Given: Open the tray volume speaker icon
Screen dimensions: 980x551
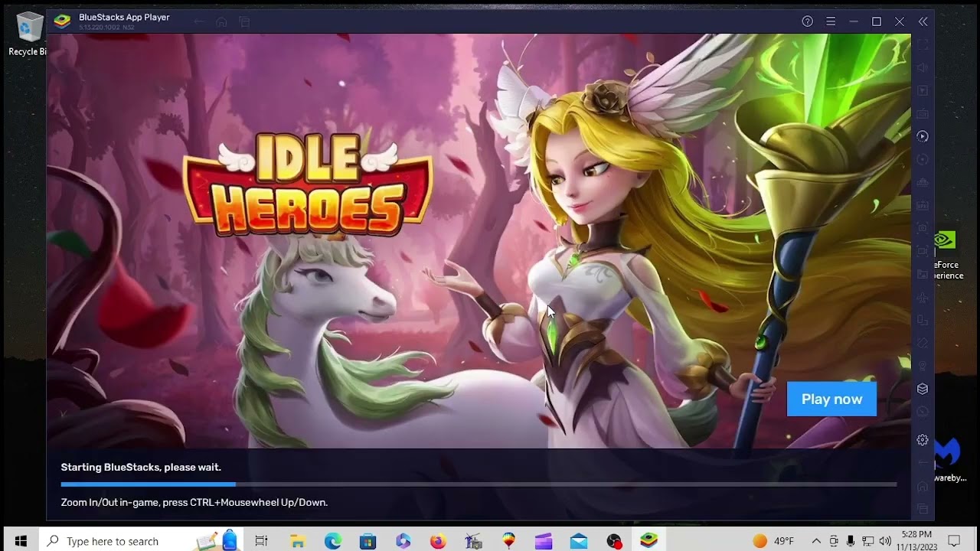Looking at the screenshot, I should point(885,541).
